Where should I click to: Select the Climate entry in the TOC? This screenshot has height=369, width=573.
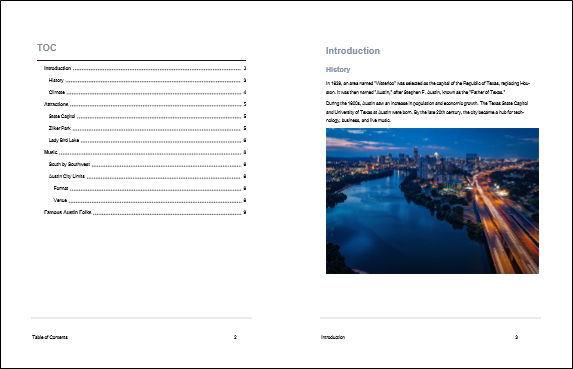tap(147, 92)
